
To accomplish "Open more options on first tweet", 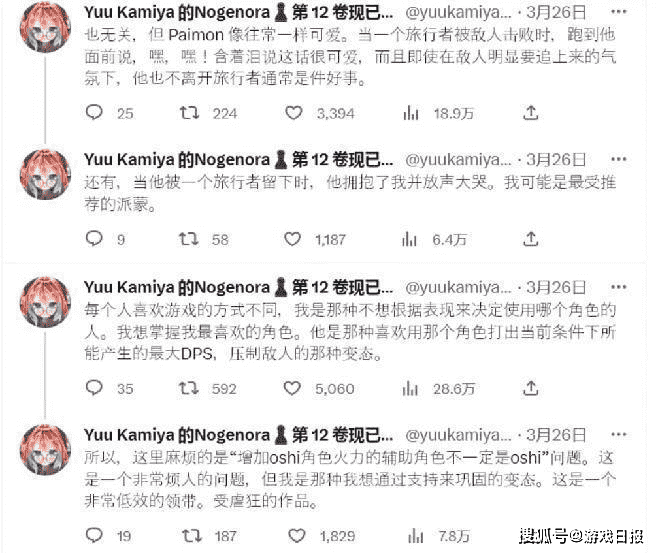I will (619, 12).
